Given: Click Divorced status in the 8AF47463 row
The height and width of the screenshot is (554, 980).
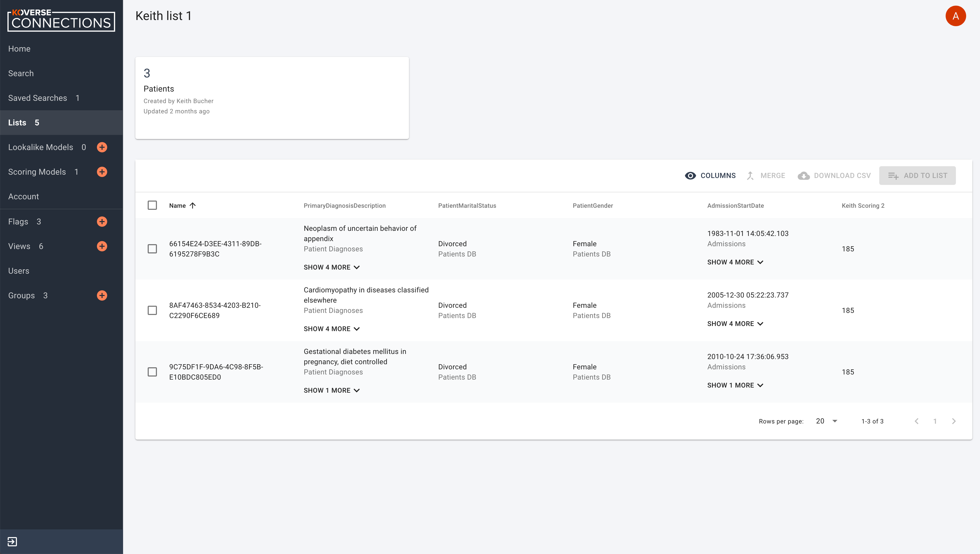Looking at the screenshot, I should pyautogui.click(x=452, y=305).
